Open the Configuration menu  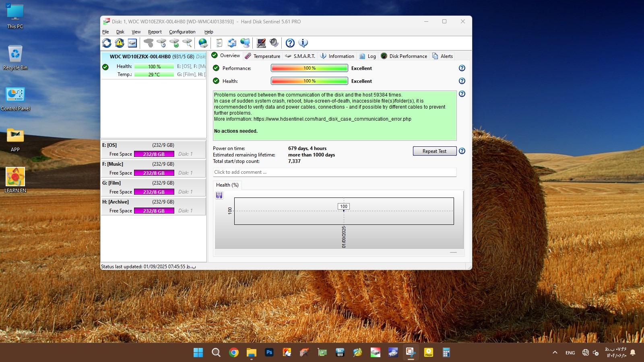pos(182,32)
